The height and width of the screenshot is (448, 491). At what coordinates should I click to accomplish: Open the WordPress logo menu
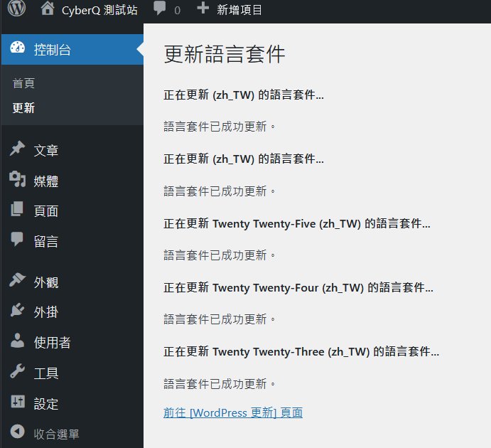click(16, 9)
